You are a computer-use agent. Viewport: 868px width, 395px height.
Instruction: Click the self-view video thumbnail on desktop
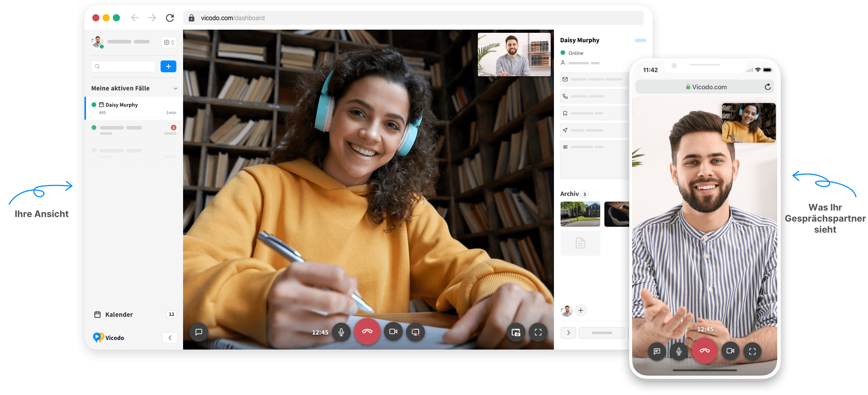(514, 55)
